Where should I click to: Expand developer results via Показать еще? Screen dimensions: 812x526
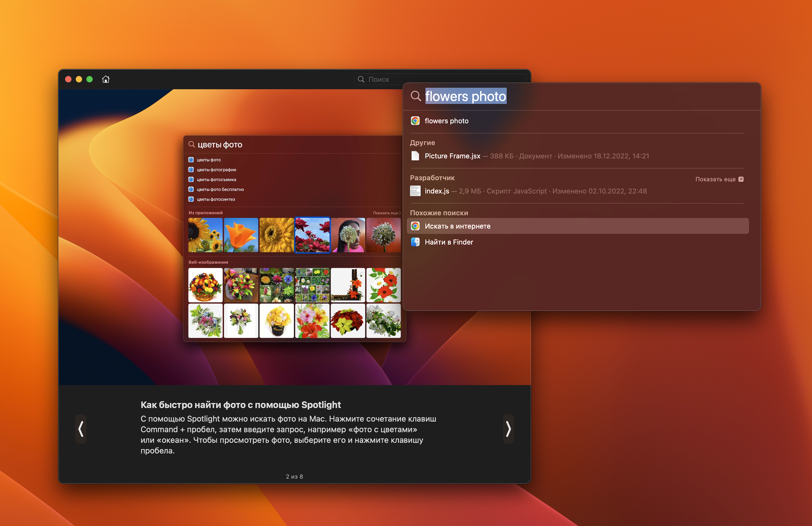(715, 179)
